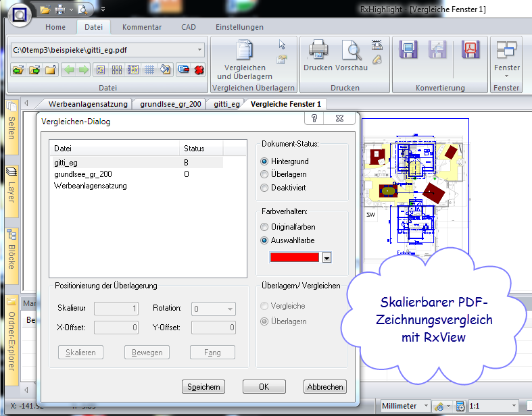Image resolution: width=532 pixels, height=416 pixels.
Task: Select the Hintergrund radio button
Action: [x=264, y=161]
